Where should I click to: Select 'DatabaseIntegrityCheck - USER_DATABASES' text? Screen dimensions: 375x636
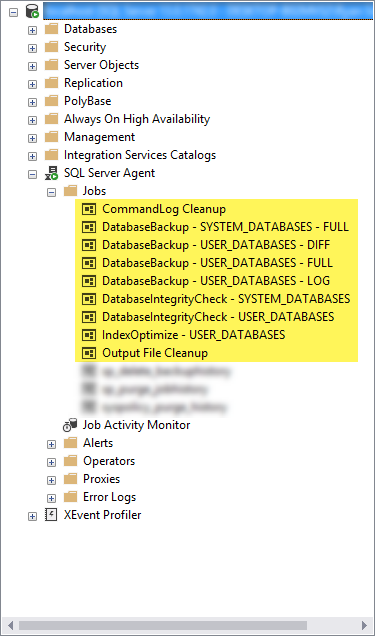(x=218, y=317)
